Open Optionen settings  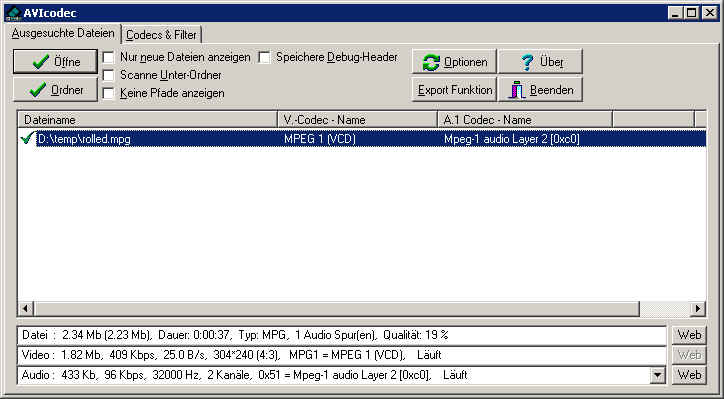(x=454, y=62)
